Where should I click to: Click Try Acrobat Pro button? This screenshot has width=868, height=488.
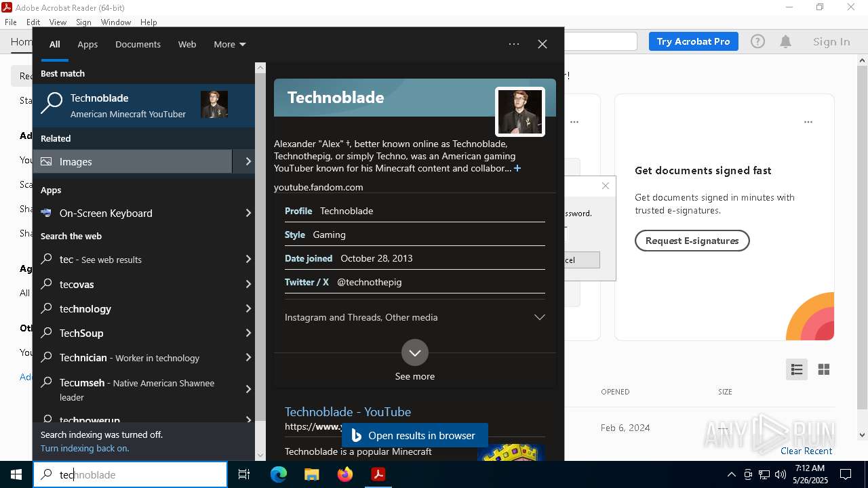coord(693,41)
